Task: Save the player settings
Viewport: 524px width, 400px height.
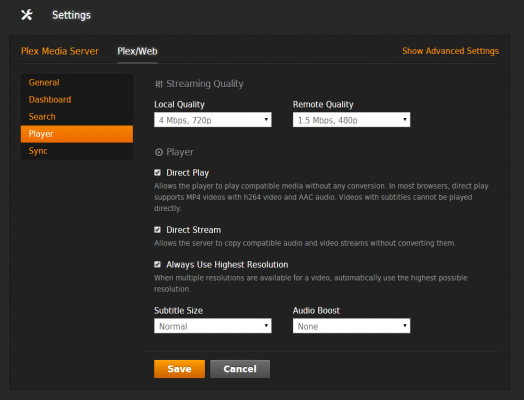Action: [179, 369]
